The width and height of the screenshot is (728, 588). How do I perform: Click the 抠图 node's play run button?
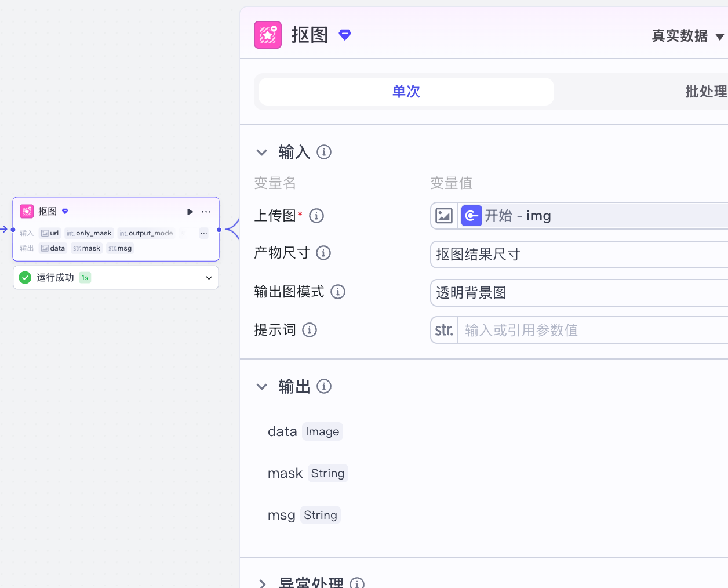190,212
